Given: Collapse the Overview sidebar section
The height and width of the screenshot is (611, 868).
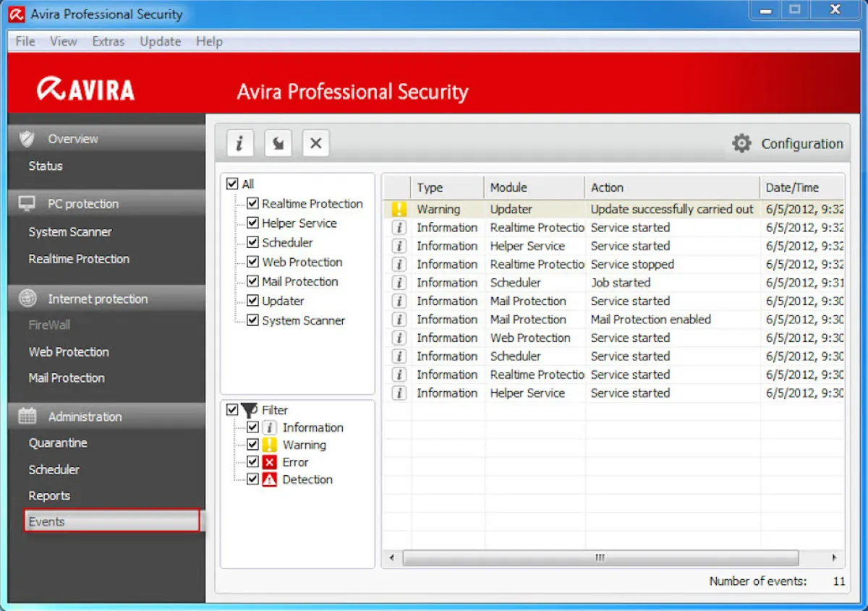Looking at the screenshot, I should [x=106, y=139].
